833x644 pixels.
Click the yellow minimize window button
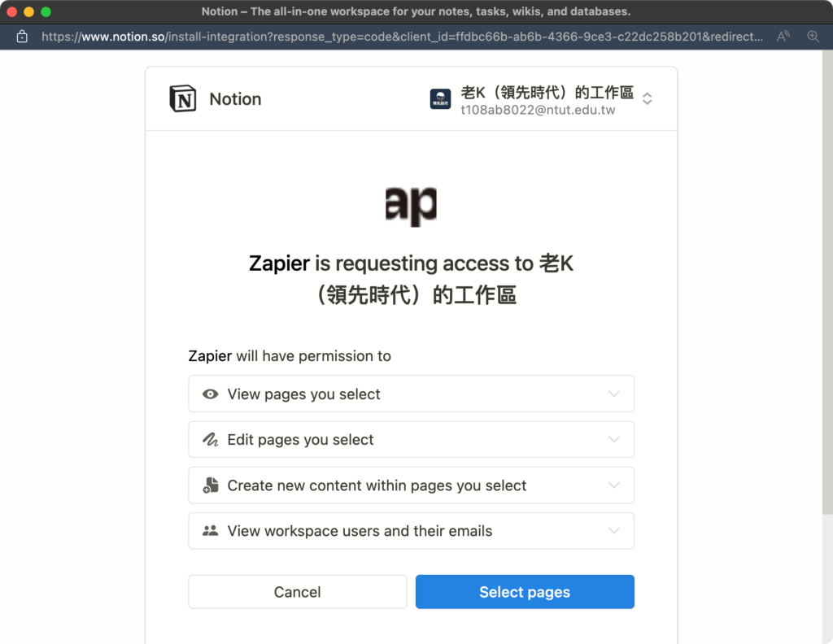[29, 11]
